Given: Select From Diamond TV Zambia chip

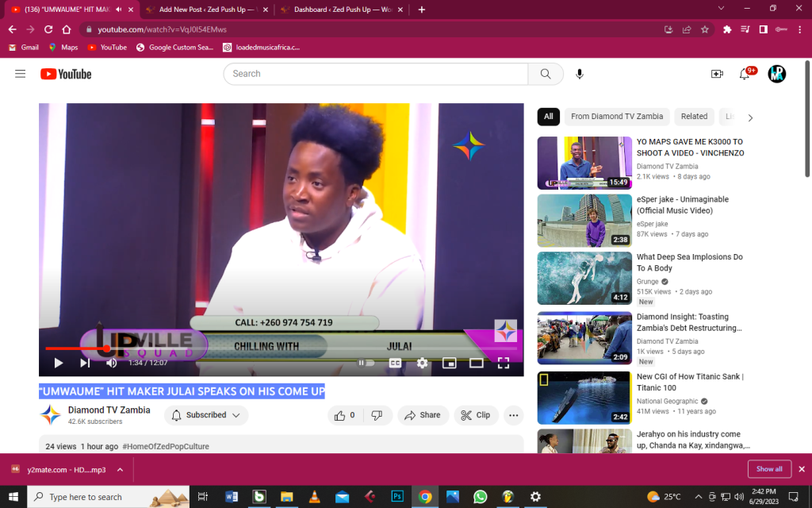Looking at the screenshot, I should [617, 117].
